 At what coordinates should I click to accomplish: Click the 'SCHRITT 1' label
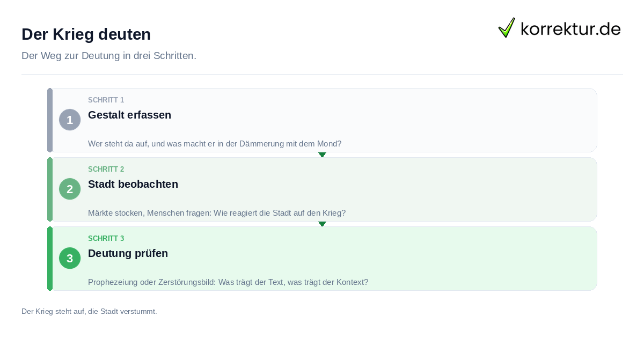[x=106, y=100]
